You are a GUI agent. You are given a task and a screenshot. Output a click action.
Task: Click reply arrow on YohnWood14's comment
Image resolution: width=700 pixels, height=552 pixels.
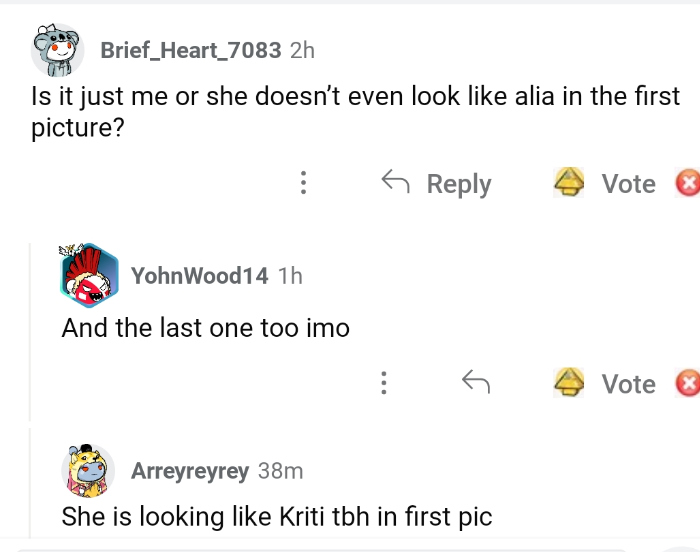click(475, 383)
